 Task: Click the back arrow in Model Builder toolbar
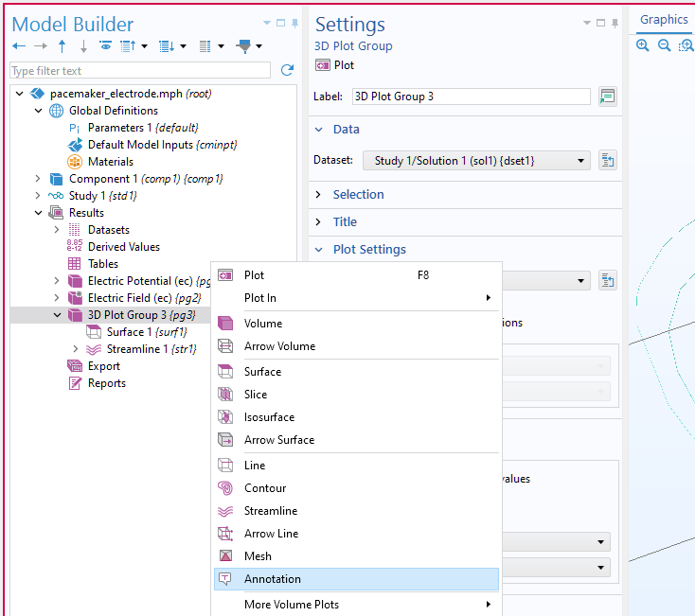click(19, 46)
